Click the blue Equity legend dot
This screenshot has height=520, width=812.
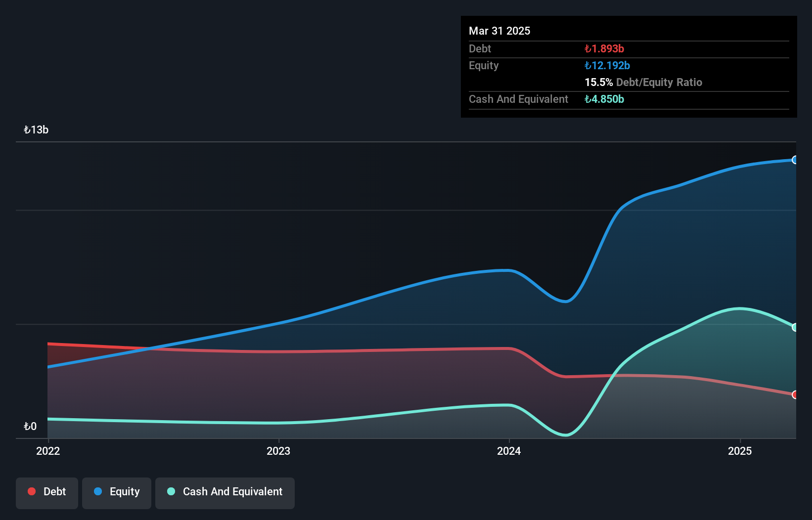pos(98,491)
